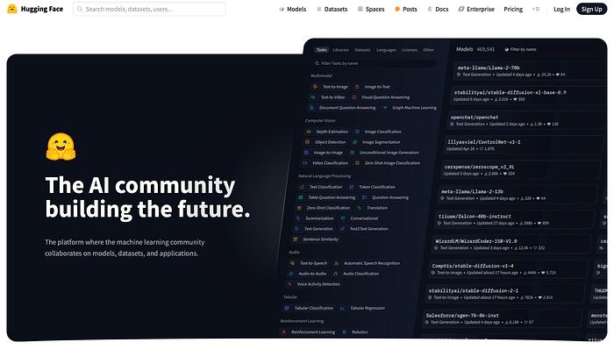
Task: Click the Filter Tasks search magnifier icon
Action: (317, 63)
